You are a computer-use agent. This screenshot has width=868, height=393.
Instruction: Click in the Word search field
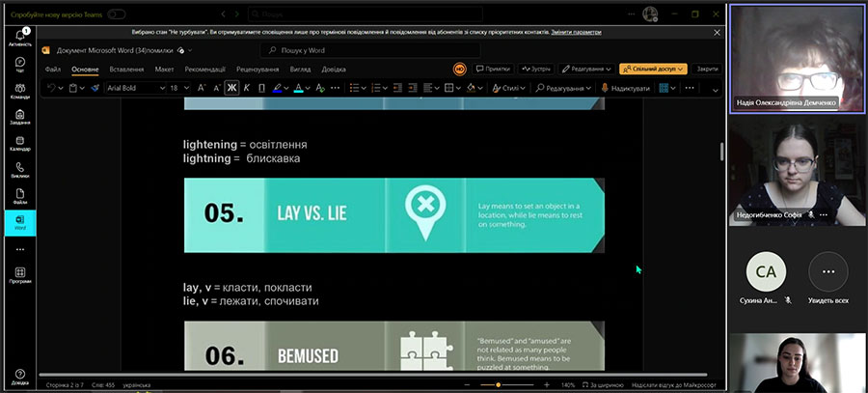click(x=357, y=49)
